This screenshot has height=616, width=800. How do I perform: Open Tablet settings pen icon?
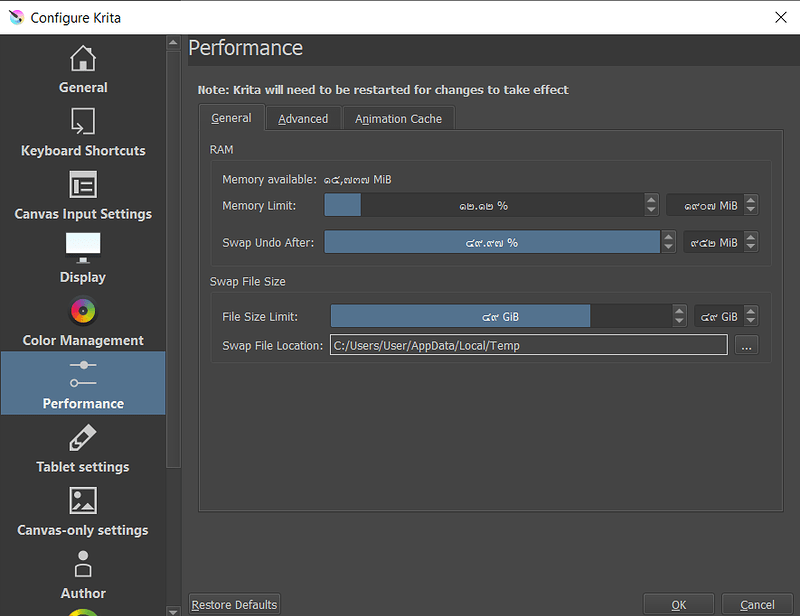click(83, 437)
